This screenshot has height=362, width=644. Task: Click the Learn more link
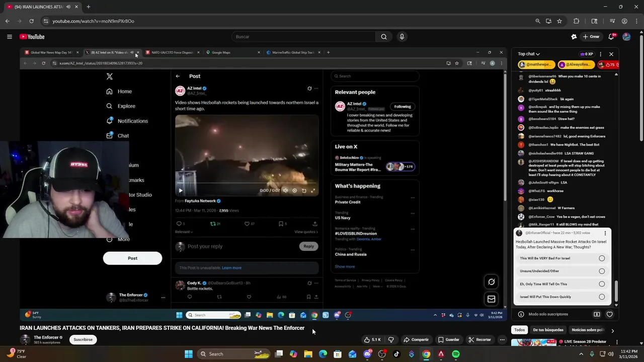point(231,268)
